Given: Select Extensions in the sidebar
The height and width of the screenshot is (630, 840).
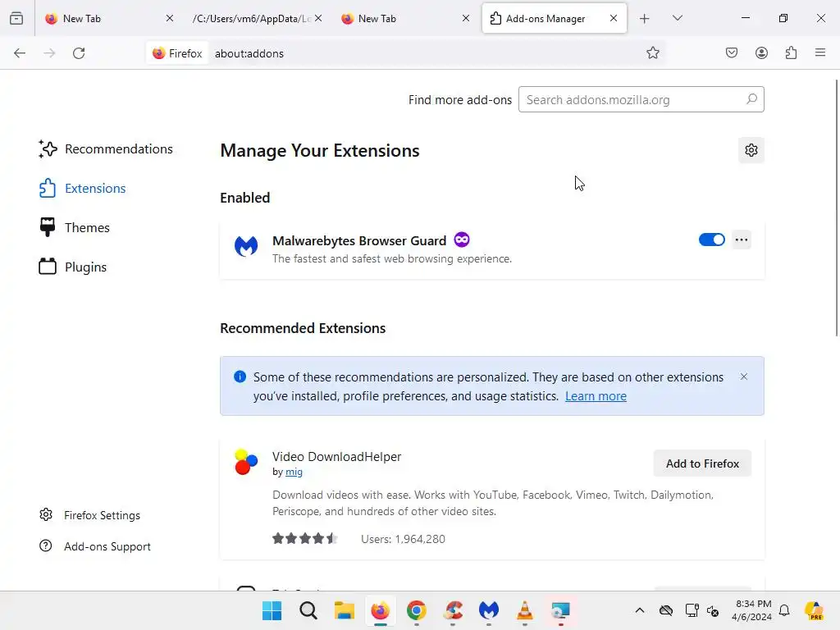Looking at the screenshot, I should coord(83,188).
